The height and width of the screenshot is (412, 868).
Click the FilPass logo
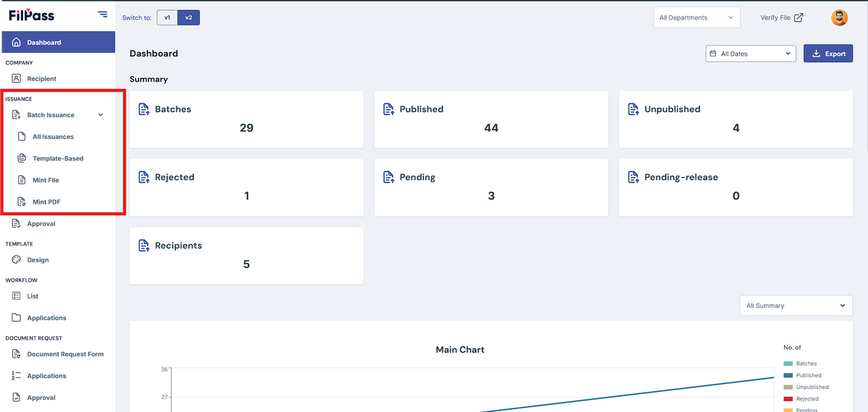pos(31,14)
